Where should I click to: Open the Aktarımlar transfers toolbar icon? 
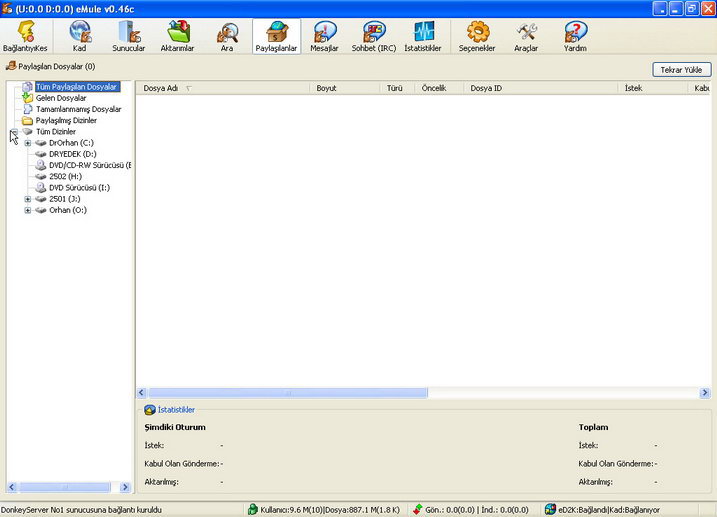(177, 36)
